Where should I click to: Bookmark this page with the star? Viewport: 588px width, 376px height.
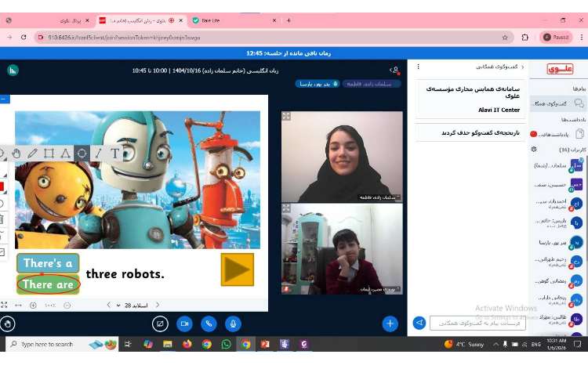coord(505,37)
